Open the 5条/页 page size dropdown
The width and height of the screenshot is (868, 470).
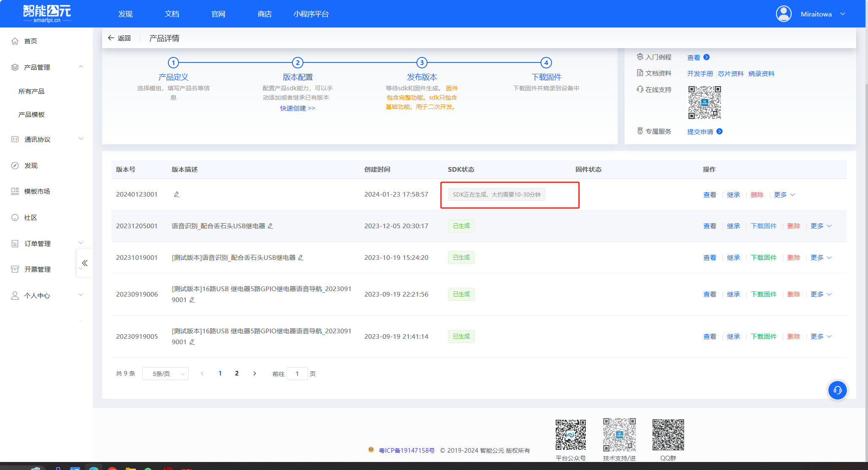coord(165,373)
